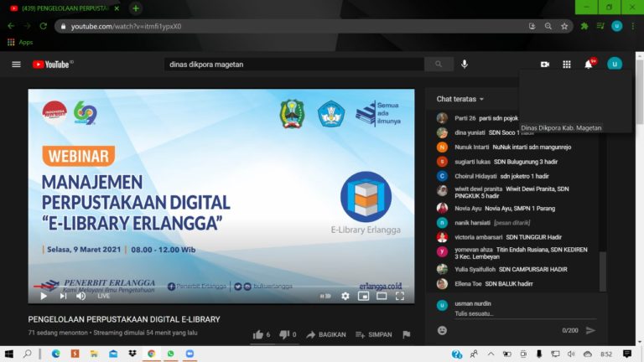
Task: Click chat message from Yulia Syaifulloh
Action: point(533,269)
